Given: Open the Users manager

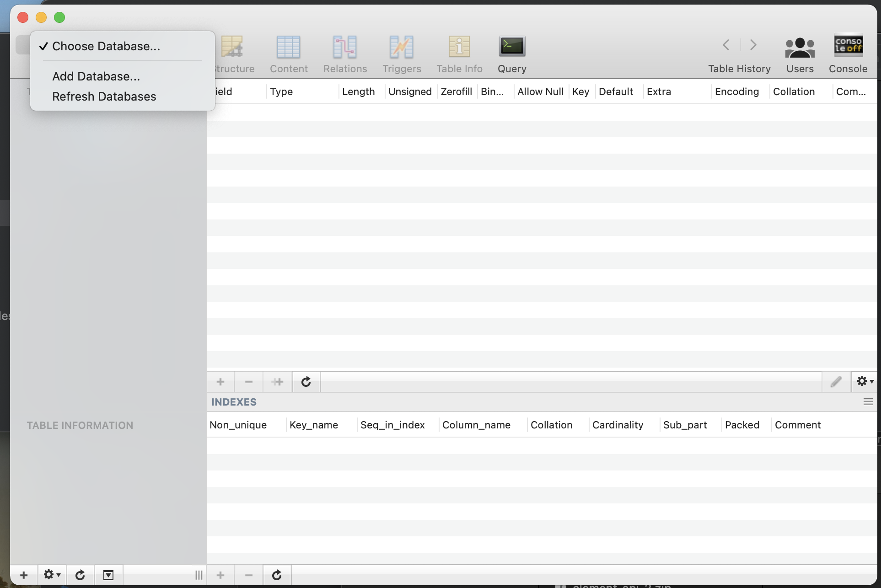Looking at the screenshot, I should [x=800, y=54].
